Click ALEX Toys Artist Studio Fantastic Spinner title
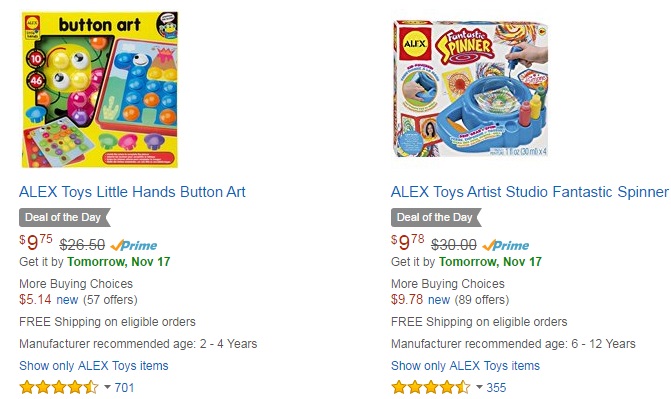 [x=529, y=192]
